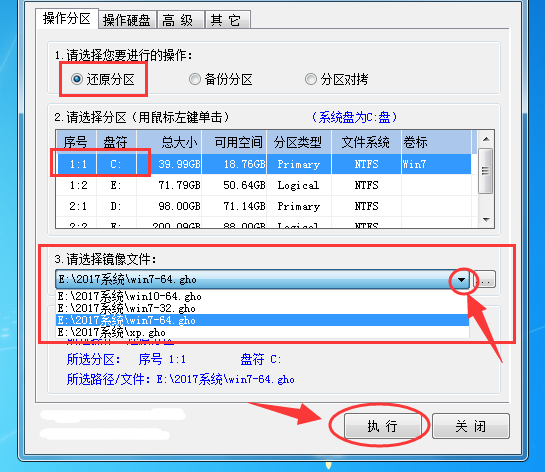Click the 盘符 column header

116,142
